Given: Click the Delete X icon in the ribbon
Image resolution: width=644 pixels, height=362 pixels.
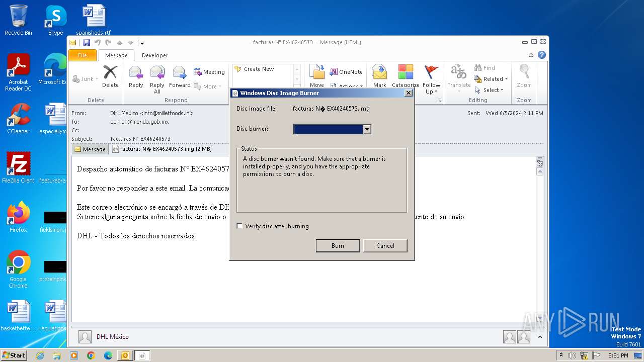Looking at the screenshot, I should point(110,72).
